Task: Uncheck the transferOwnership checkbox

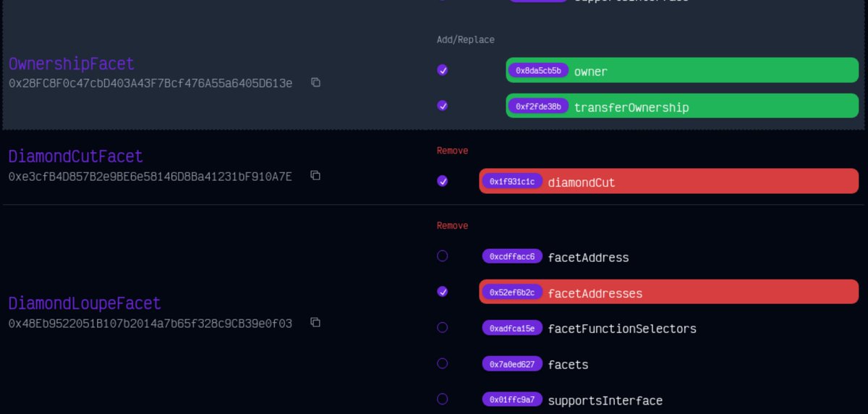Action: 443,106
